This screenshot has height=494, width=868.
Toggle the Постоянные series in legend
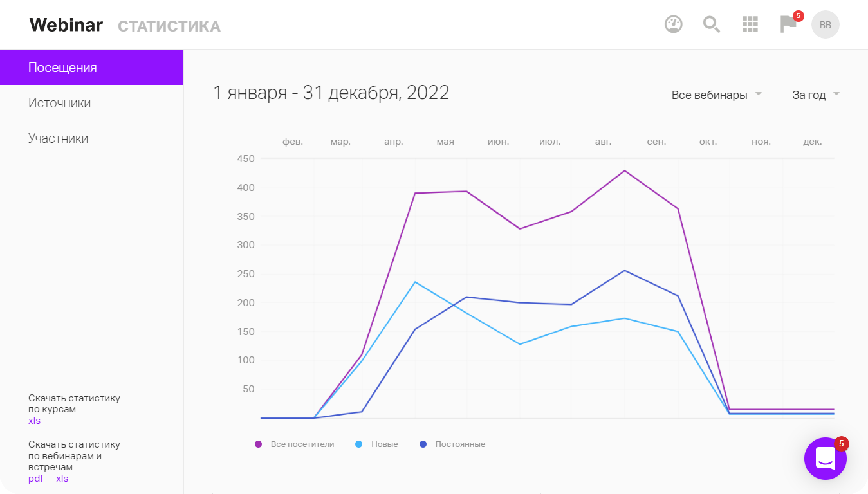(460, 444)
